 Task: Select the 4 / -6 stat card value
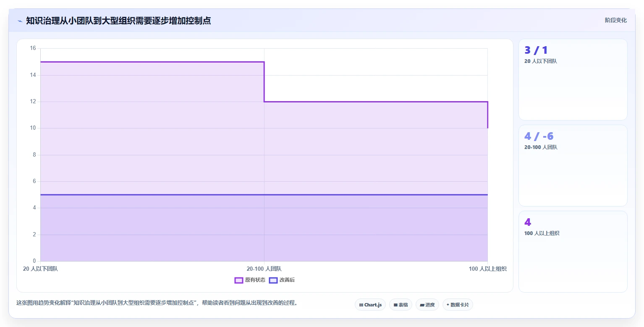click(x=539, y=136)
